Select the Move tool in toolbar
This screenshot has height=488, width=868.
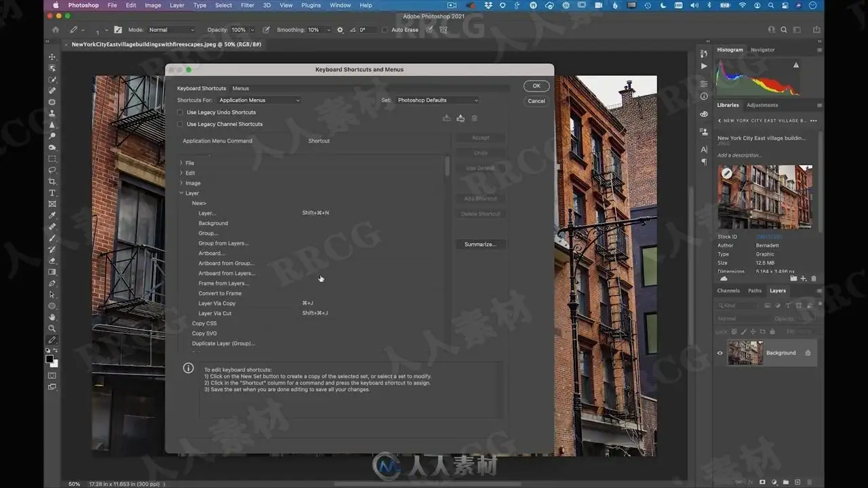pyautogui.click(x=52, y=56)
